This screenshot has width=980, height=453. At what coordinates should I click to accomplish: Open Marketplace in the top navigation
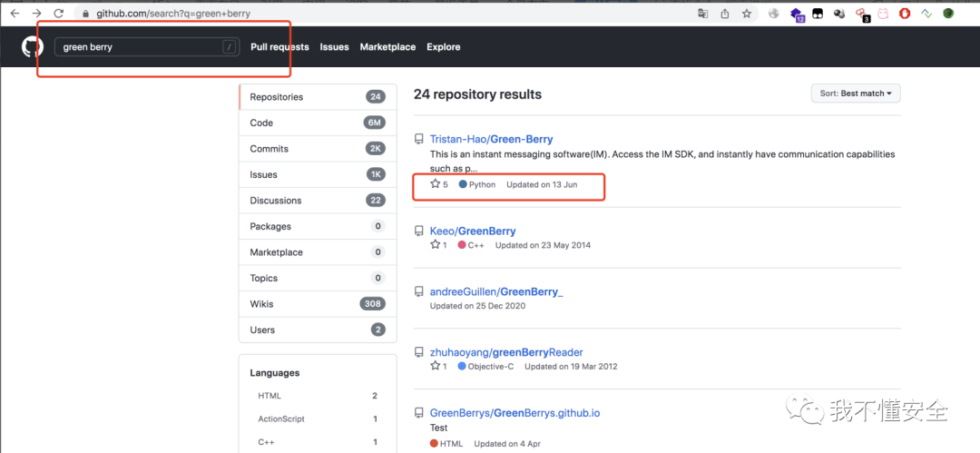(387, 47)
